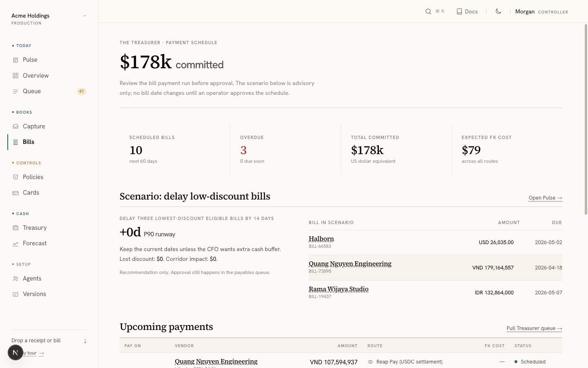Click the Agents people icon

pos(16,279)
